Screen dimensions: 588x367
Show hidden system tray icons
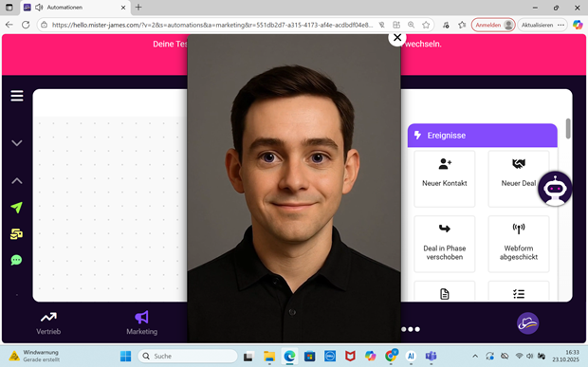[x=475, y=356]
